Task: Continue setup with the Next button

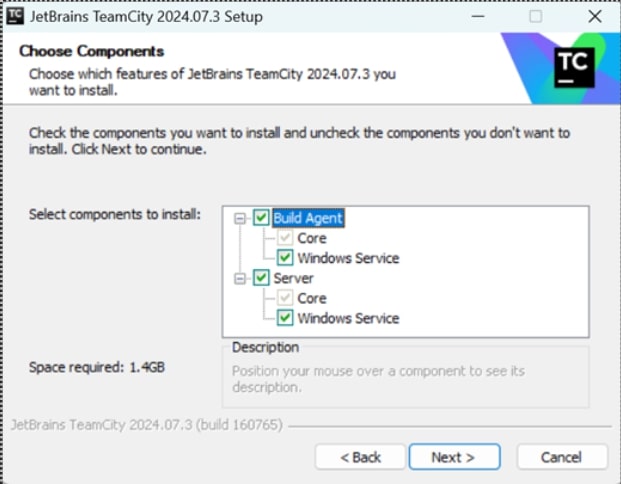Action: click(x=454, y=457)
